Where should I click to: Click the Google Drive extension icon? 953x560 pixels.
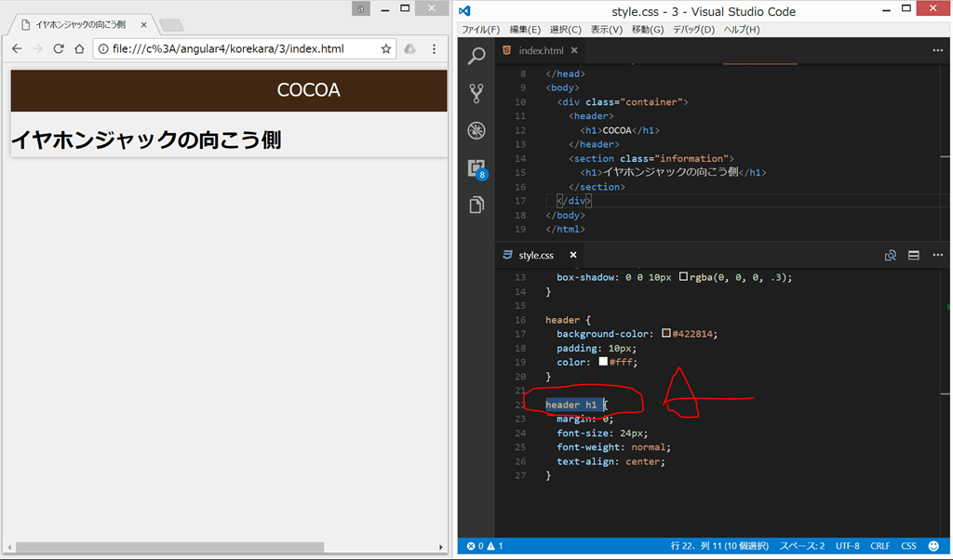coord(410,48)
